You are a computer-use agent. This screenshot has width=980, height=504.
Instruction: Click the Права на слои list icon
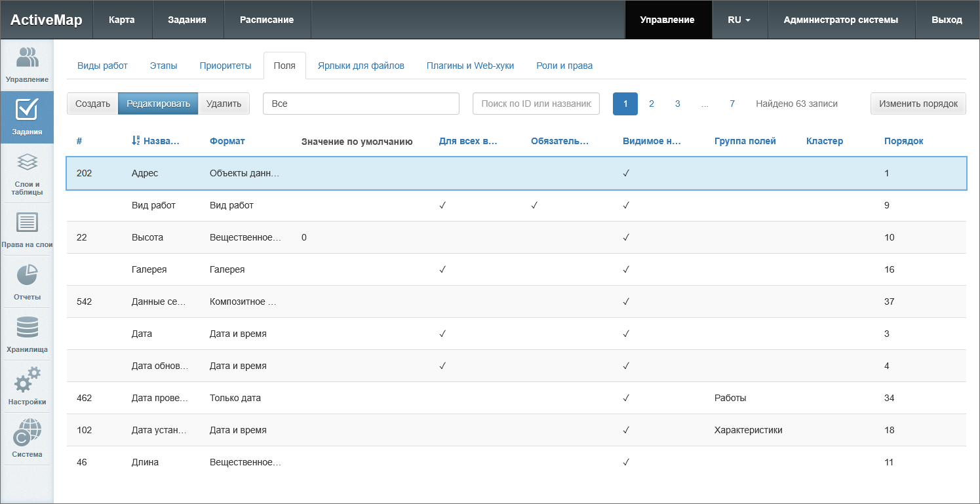[27, 223]
